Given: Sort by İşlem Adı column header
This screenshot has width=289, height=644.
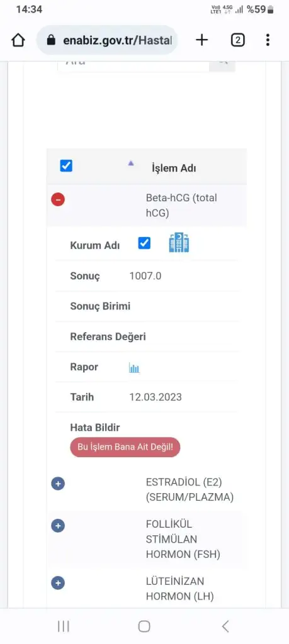Looking at the screenshot, I should point(174,168).
